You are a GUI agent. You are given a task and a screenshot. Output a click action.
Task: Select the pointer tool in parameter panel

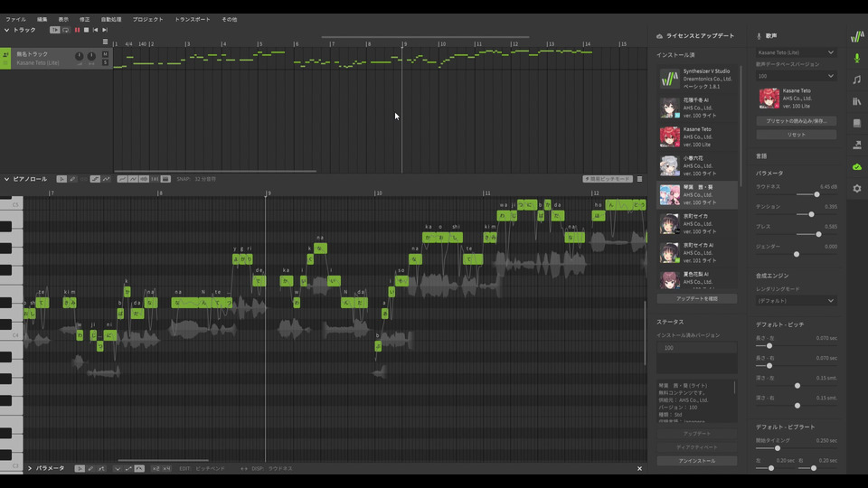(80, 469)
